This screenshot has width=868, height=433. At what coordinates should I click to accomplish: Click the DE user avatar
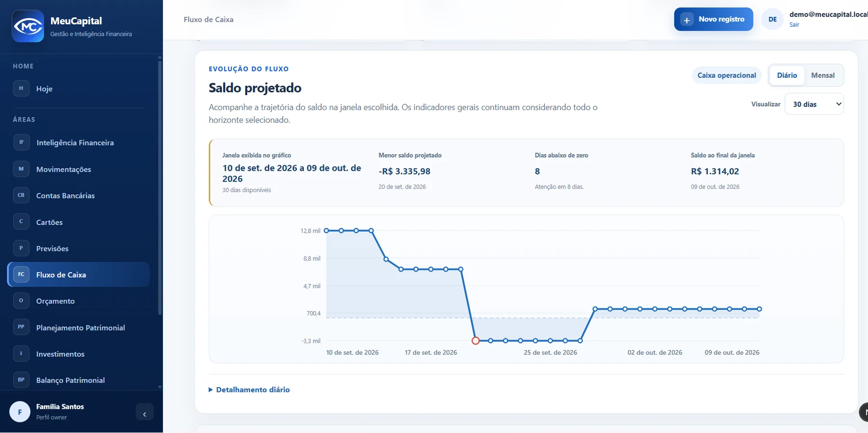coord(773,19)
